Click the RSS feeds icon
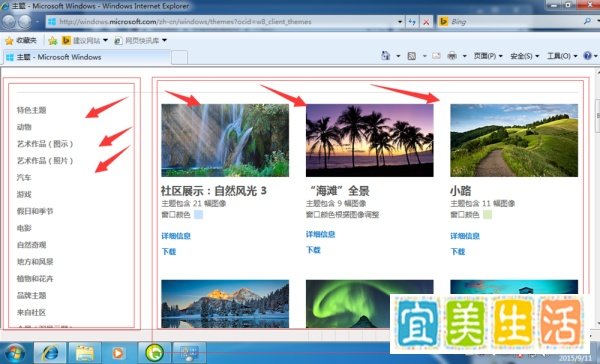Image resolution: width=600 pixels, height=364 pixels. [411, 56]
